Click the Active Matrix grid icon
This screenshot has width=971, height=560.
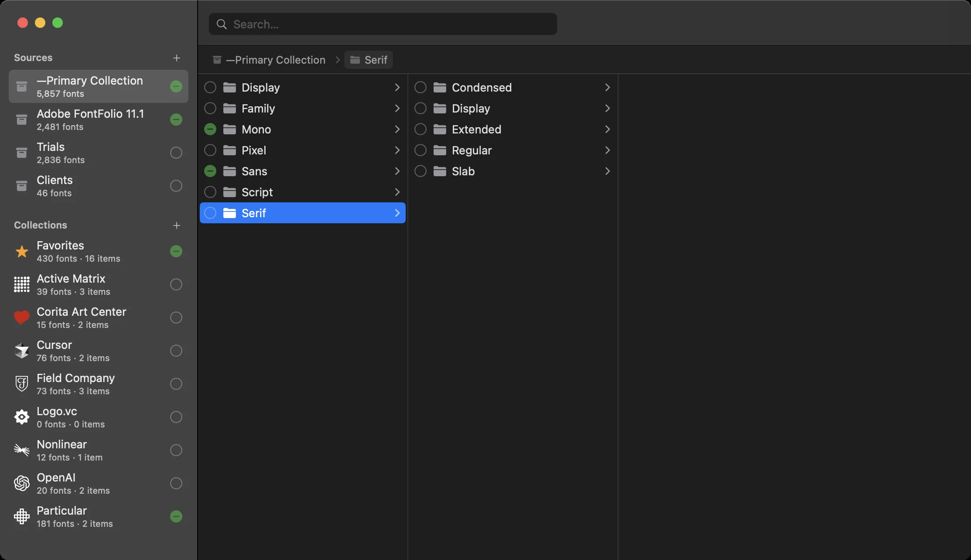tap(22, 284)
